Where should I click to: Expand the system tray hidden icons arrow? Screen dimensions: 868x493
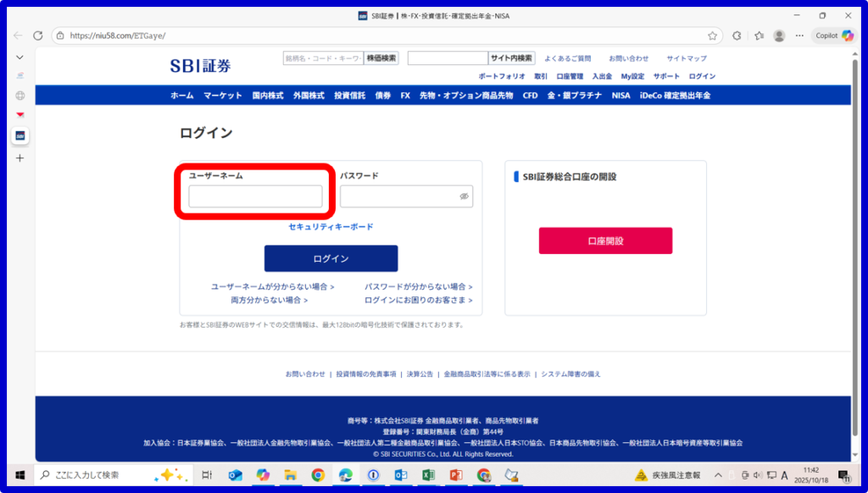click(x=719, y=475)
